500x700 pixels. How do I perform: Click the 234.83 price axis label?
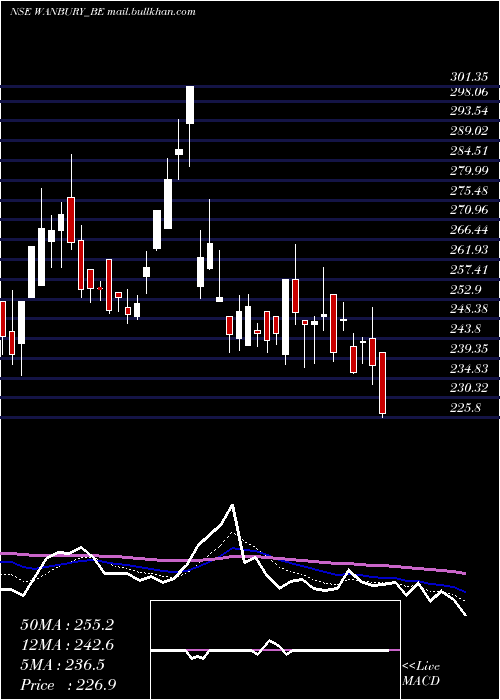coord(469,368)
